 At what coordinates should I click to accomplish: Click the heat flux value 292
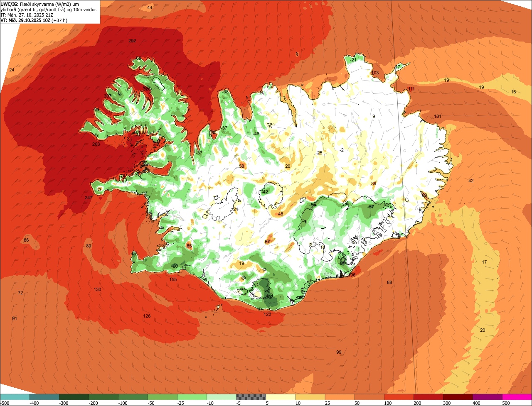tap(132, 41)
